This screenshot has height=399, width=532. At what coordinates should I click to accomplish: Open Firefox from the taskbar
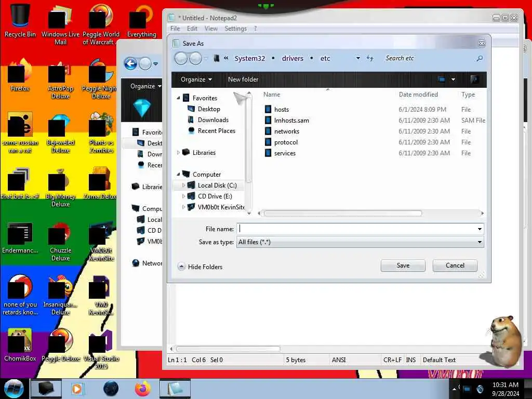pos(143,389)
